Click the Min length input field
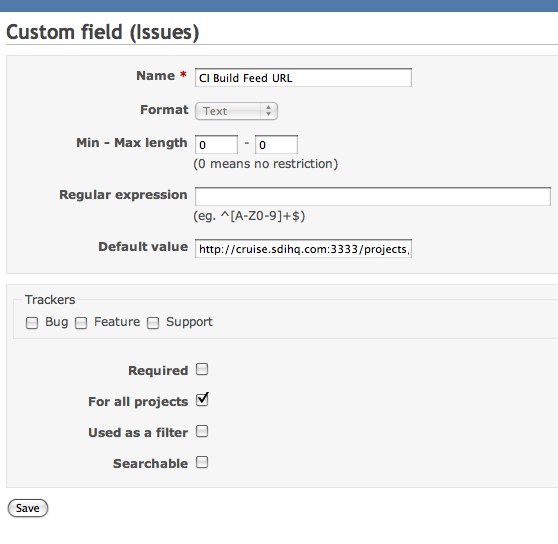558x544 pixels. [x=216, y=145]
